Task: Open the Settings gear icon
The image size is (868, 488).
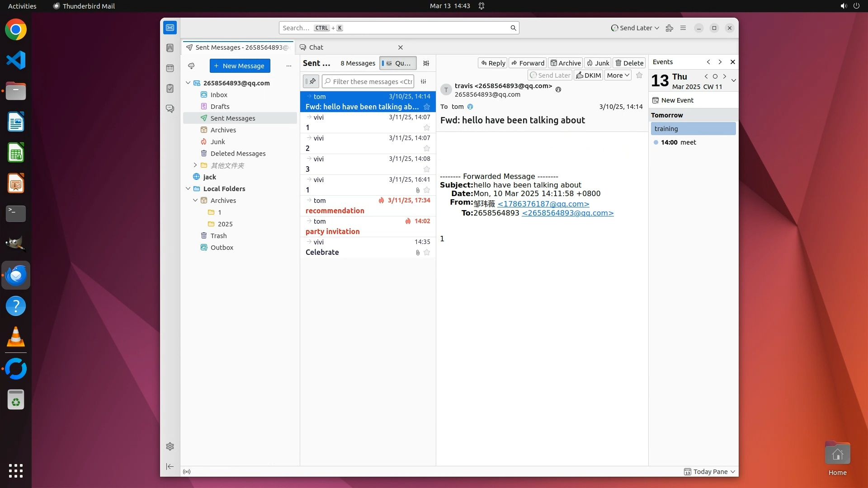Action: (170, 446)
